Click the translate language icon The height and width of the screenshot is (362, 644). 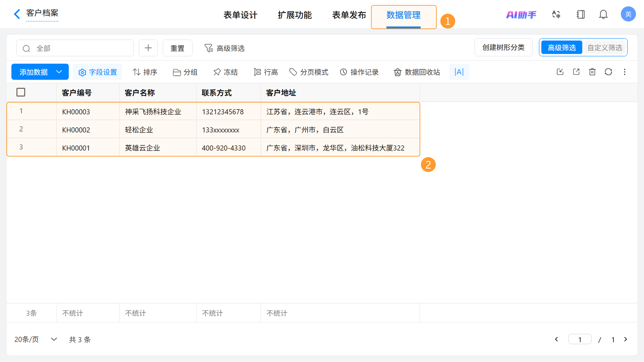556,14
